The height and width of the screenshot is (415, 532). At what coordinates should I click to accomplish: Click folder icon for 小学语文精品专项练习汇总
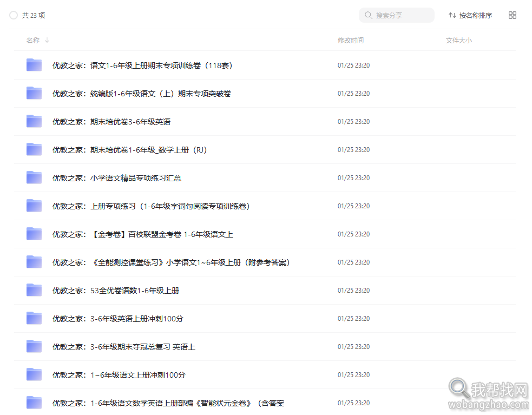[x=34, y=177]
